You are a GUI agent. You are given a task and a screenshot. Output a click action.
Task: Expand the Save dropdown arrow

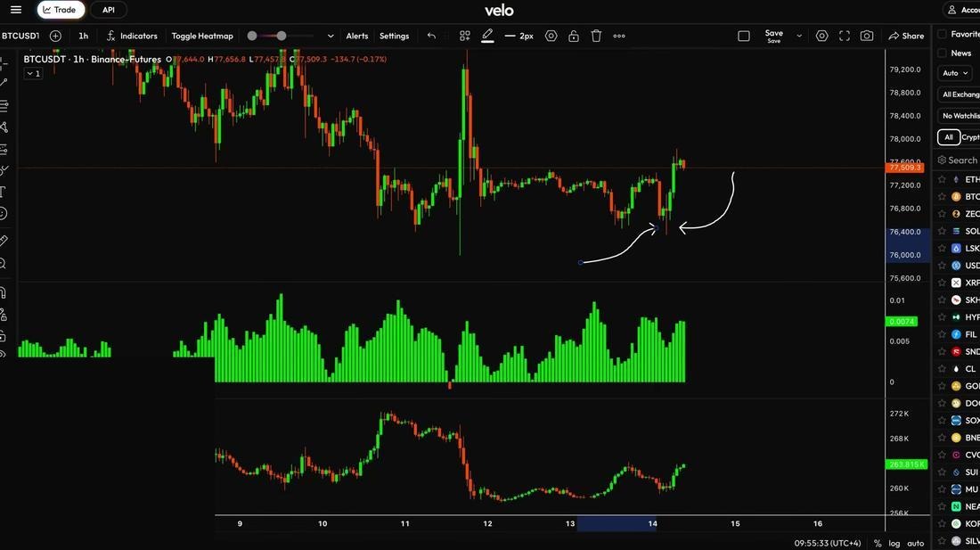(x=799, y=37)
